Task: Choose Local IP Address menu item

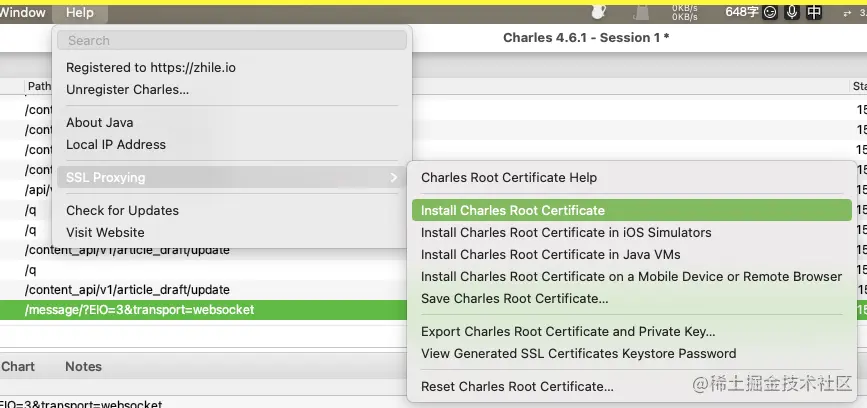Action: pos(116,144)
